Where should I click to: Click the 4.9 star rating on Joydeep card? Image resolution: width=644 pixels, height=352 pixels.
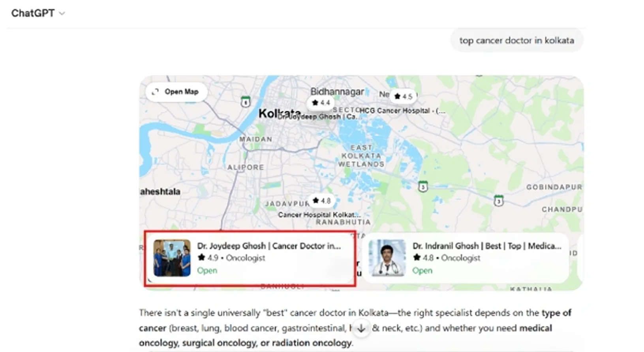coord(208,258)
